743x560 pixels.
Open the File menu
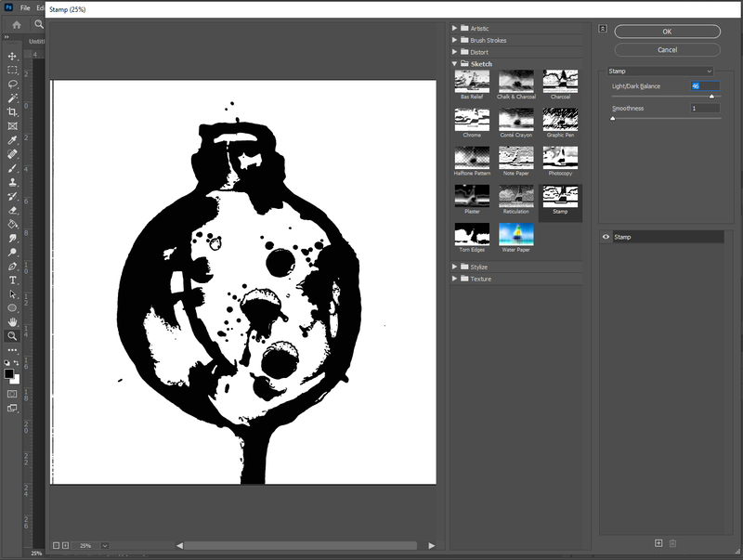(24, 7)
